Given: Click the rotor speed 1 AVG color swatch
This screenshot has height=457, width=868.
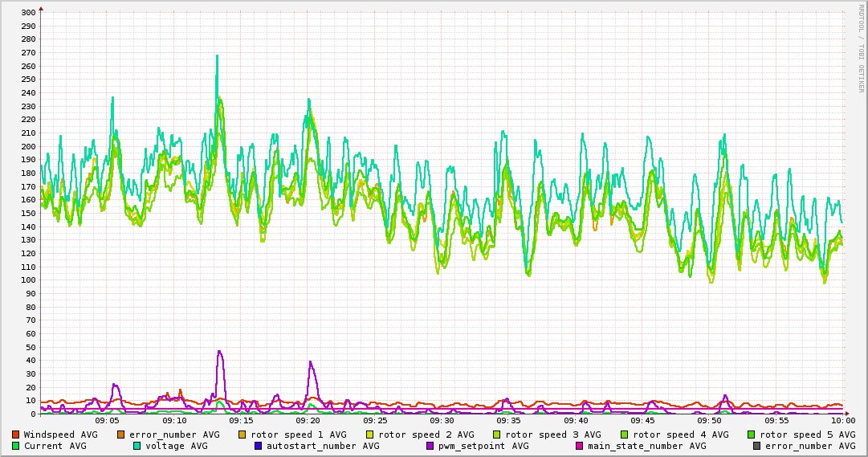Looking at the screenshot, I should coord(242,435).
